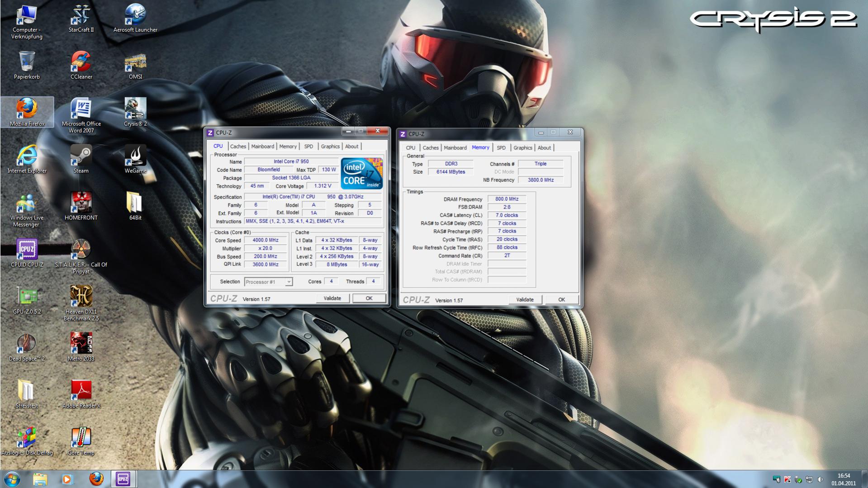The image size is (868, 488).
Task: Open the GPU-Z 0.5.2 desktop icon
Action: tap(27, 300)
